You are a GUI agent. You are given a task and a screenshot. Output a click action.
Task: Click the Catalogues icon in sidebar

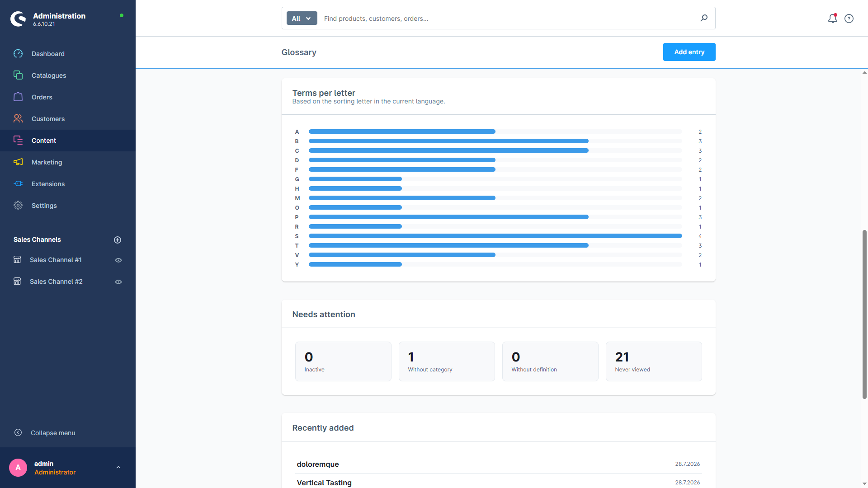[x=18, y=75]
